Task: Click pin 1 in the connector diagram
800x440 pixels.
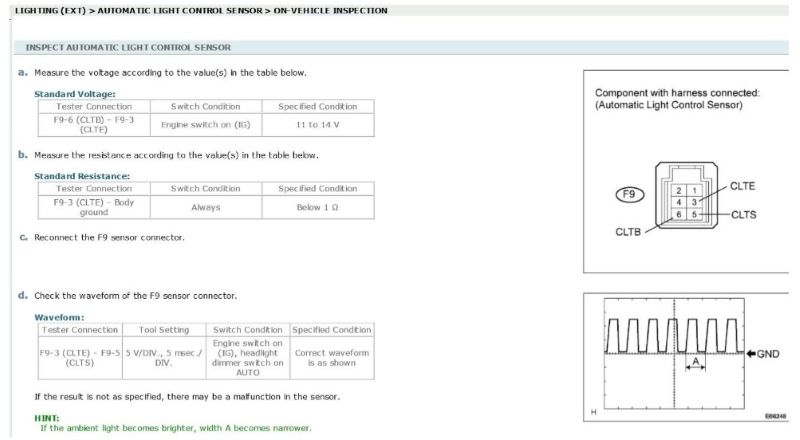Action: pos(693,190)
